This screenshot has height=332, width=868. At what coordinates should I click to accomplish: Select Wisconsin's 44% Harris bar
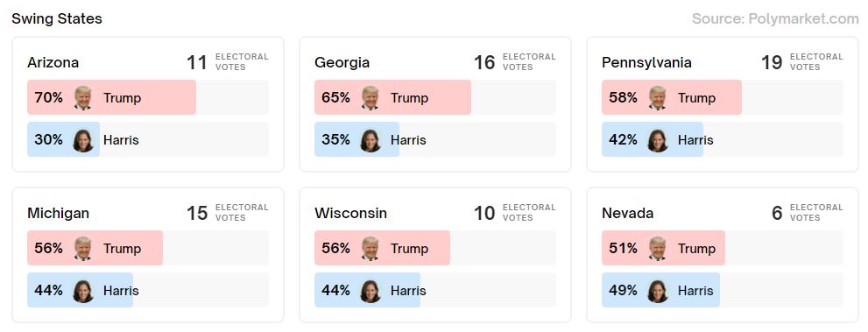click(367, 290)
